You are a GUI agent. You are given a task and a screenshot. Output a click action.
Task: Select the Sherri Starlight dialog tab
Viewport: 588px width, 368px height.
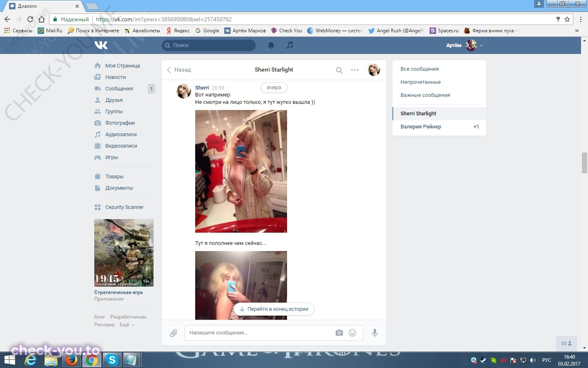pyautogui.click(x=439, y=114)
